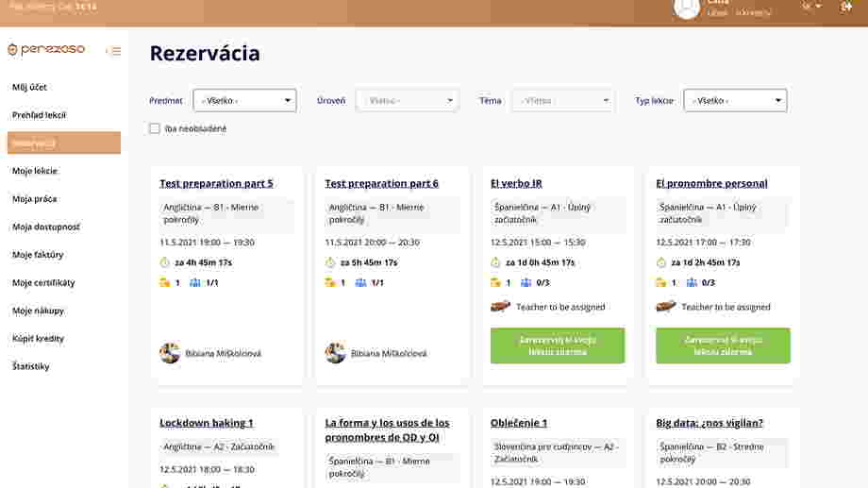Collapse the sidebar with the hamburger icon

pyautogui.click(x=114, y=51)
